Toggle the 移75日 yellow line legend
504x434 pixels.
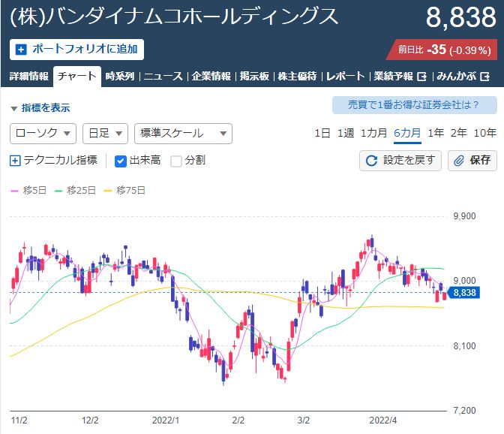coord(124,191)
